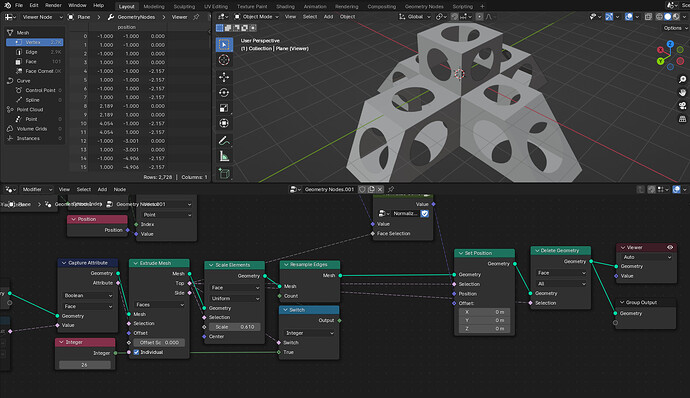Click the red X axis gizmo
Screen dimensions: 690x398
[661, 50]
